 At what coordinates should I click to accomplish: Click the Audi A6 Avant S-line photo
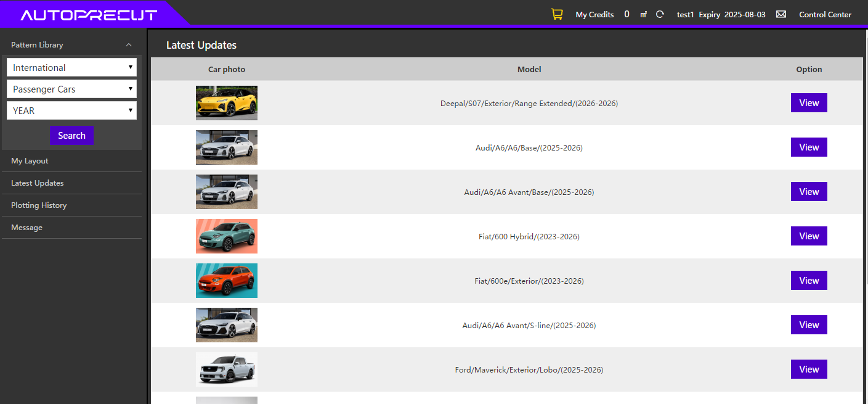tap(227, 325)
